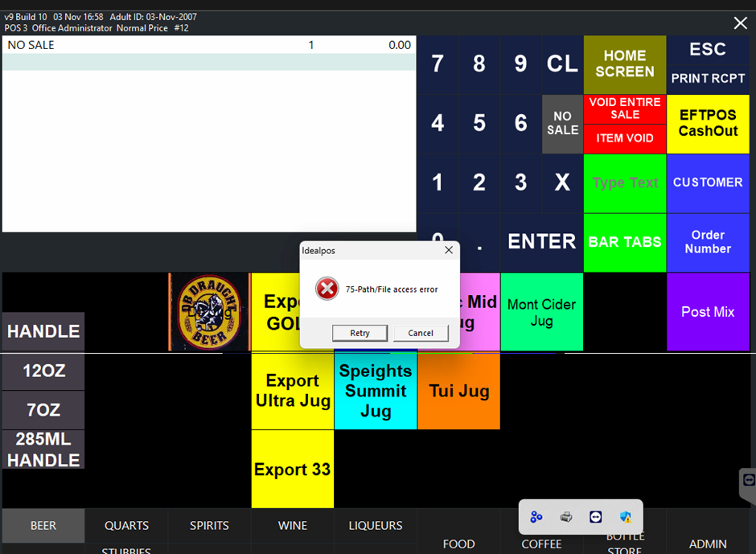Click the blue dots tray icon
The width and height of the screenshot is (756, 554).
point(536,517)
